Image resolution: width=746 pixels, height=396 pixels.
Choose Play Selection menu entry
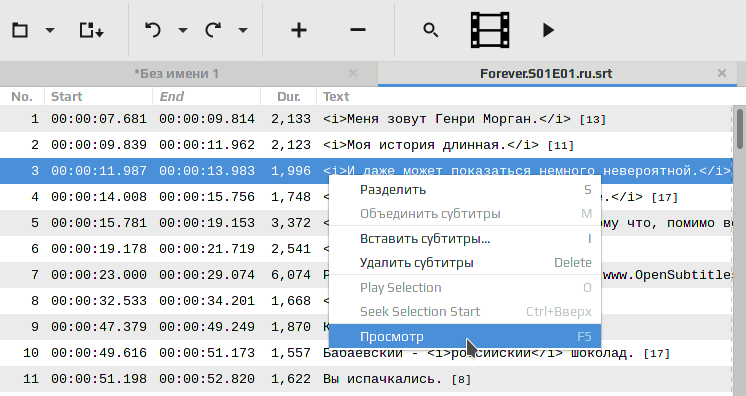click(465, 287)
